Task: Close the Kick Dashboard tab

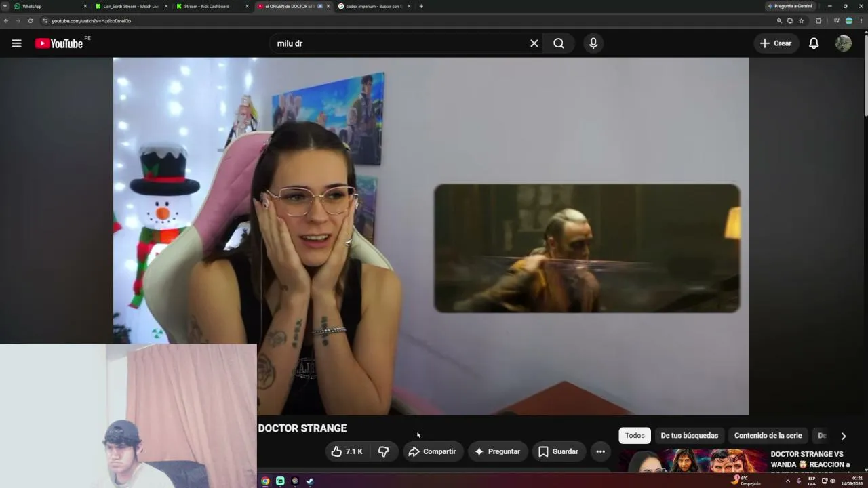Action: tap(247, 6)
